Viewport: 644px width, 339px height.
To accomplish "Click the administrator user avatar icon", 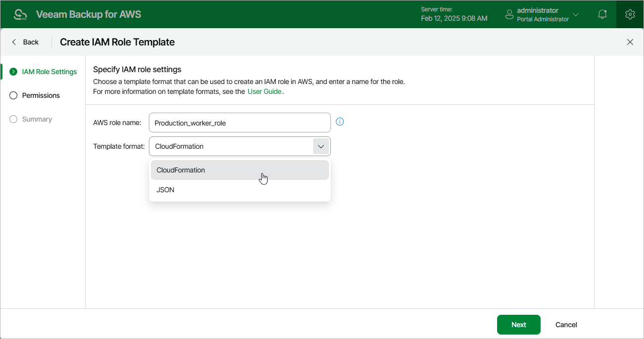I will (509, 14).
